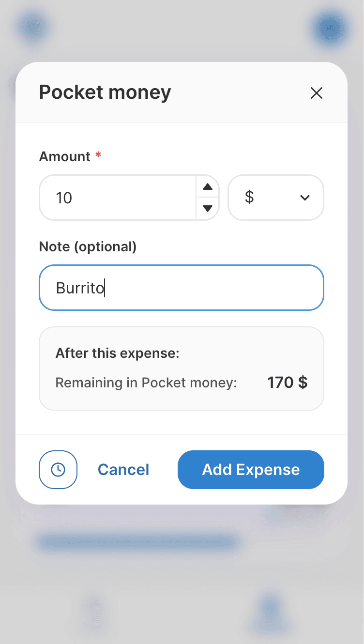This screenshot has height=644, width=364.
Task: Open the currency dropdown showing $
Action: (276, 198)
